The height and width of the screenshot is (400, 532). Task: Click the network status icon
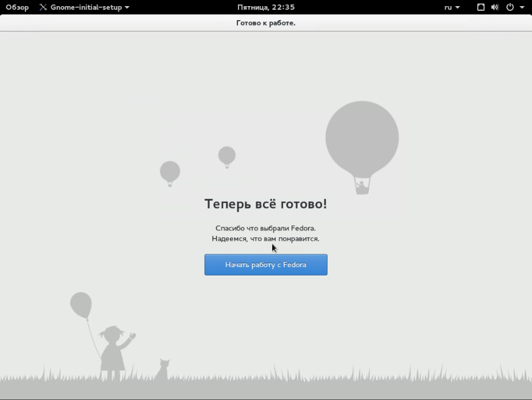pos(481,7)
